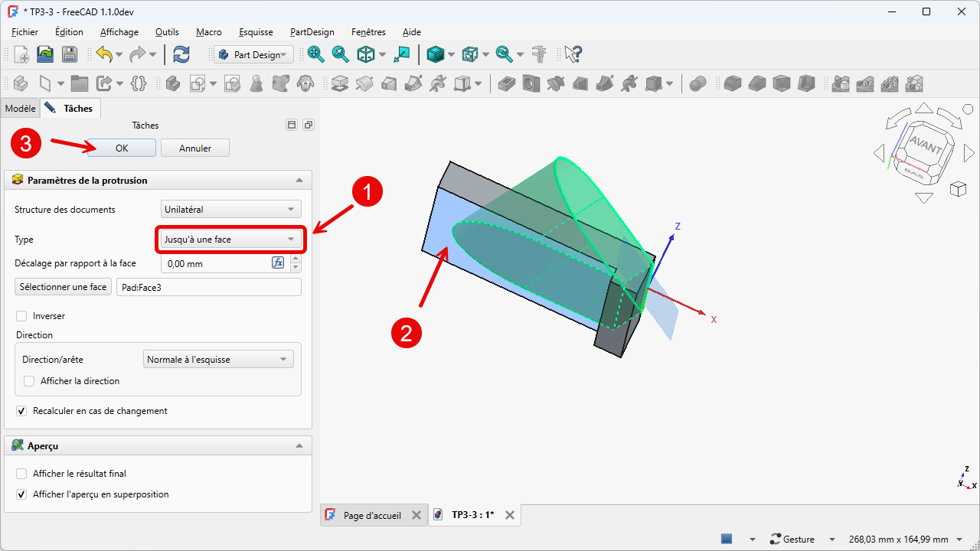Toggle Afficher le résultat final checkbox

coord(21,474)
